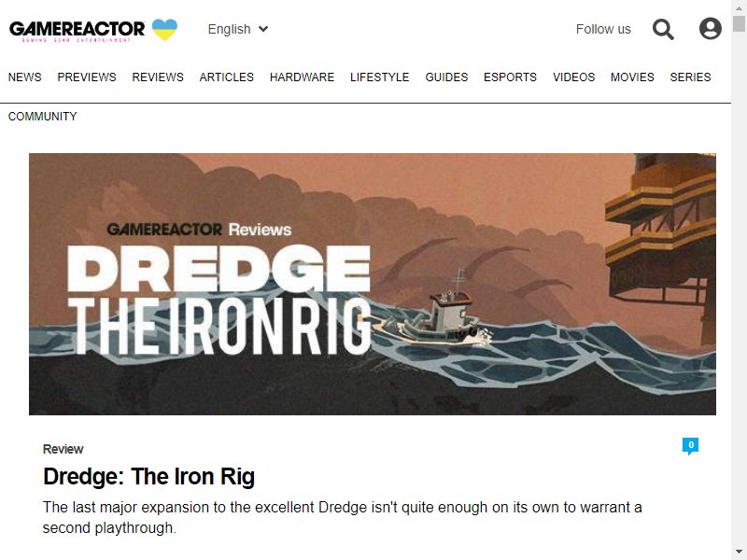This screenshot has height=560, width=747.
Task: Select the HARDWARE menu item
Action: [302, 77]
